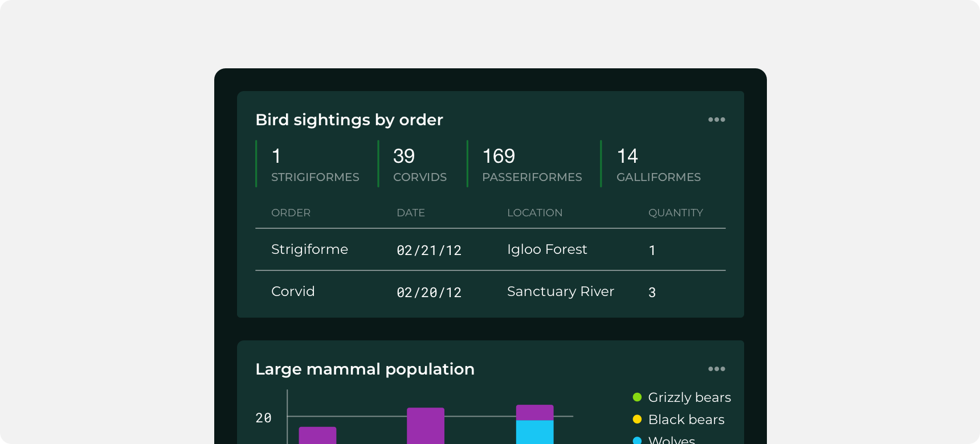Open the Bird sightings card options menu
This screenshot has width=980, height=444.
[716, 120]
